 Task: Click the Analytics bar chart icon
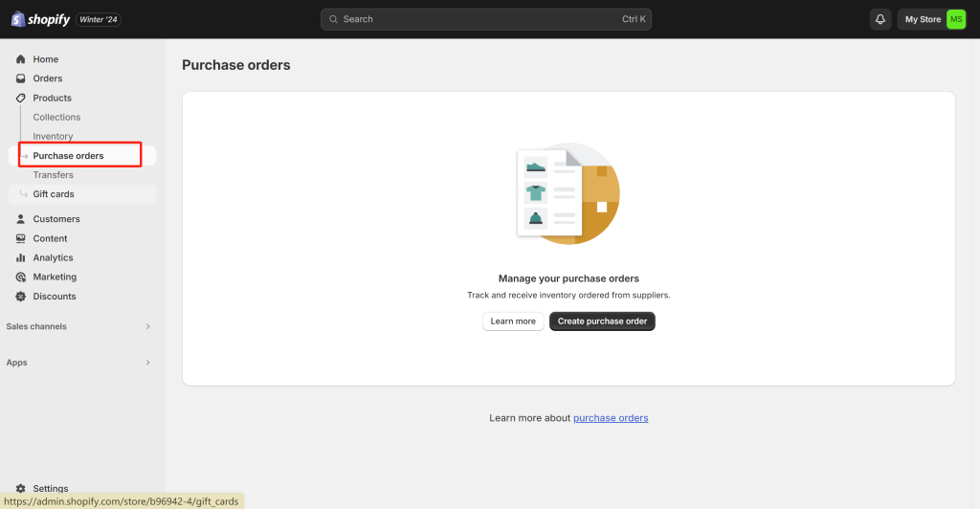click(x=21, y=257)
